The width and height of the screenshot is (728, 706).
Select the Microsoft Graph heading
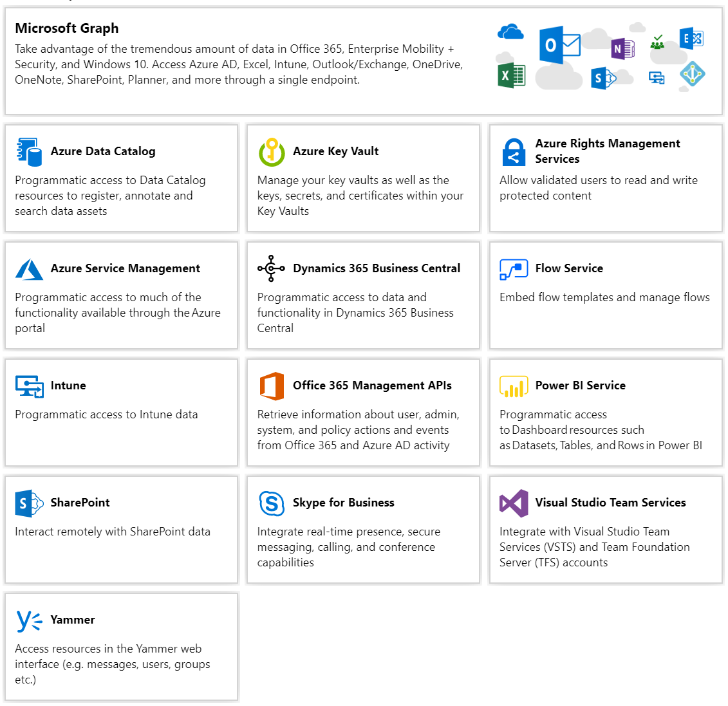67,28
